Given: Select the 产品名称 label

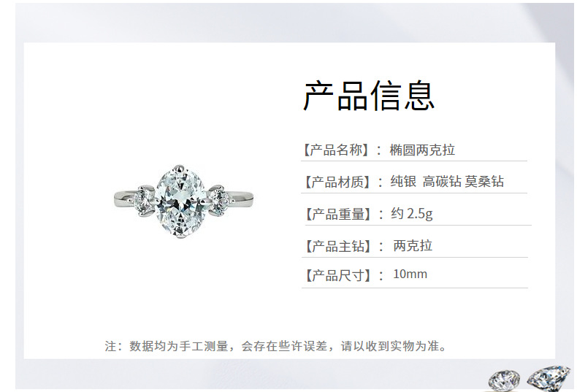Looking at the screenshot, I should [336, 150].
